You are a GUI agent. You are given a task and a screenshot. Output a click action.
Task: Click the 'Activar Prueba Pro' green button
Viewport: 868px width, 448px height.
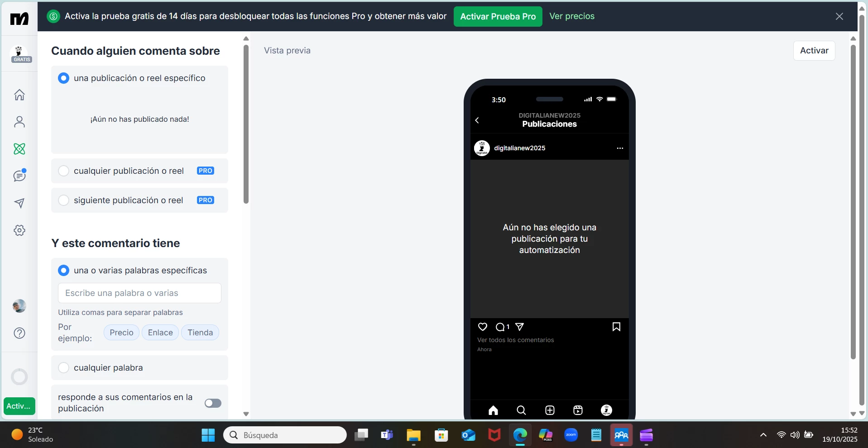(498, 16)
